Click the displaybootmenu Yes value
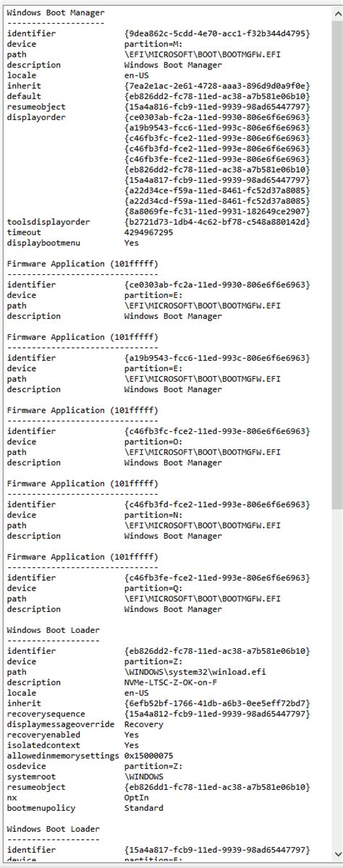 tap(132, 243)
